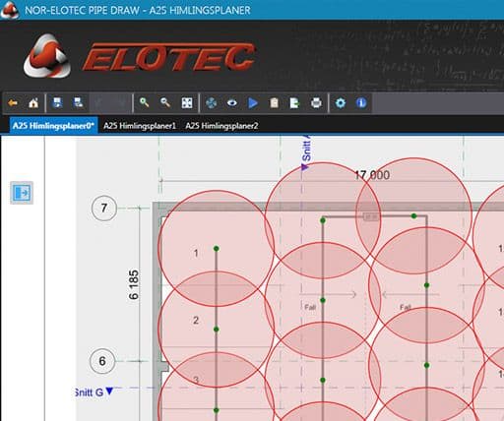Click the orange back arrow icon
504x421 pixels.
point(13,103)
